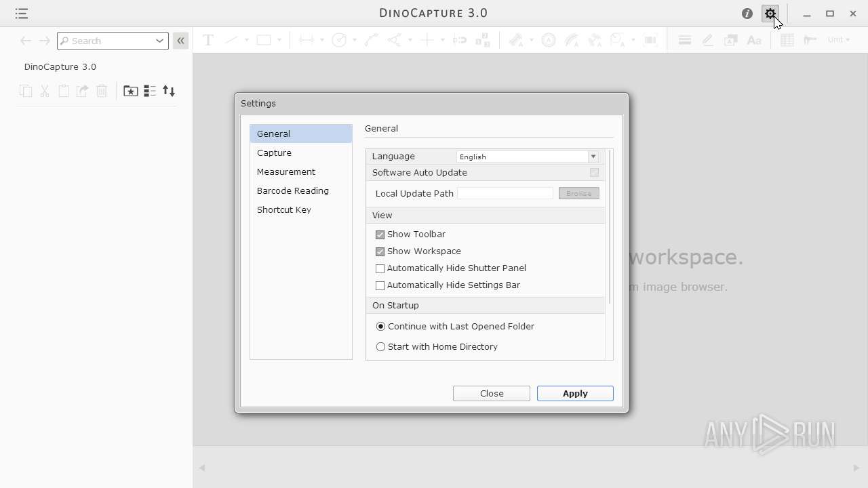Click the Delete trash icon

coord(102,91)
